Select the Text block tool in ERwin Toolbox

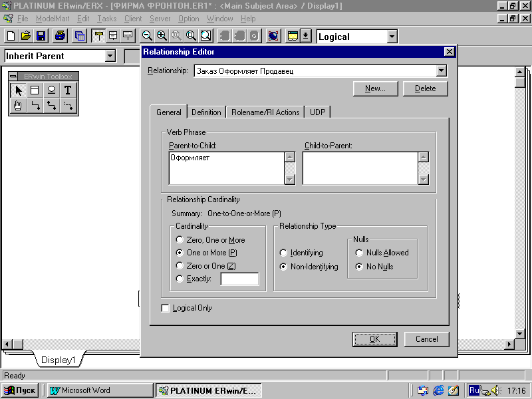(x=68, y=90)
